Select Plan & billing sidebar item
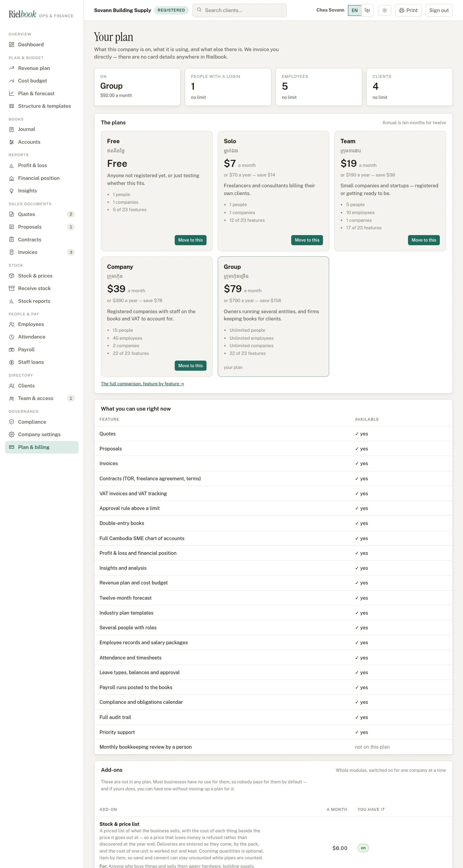 click(x=42, y=447)
